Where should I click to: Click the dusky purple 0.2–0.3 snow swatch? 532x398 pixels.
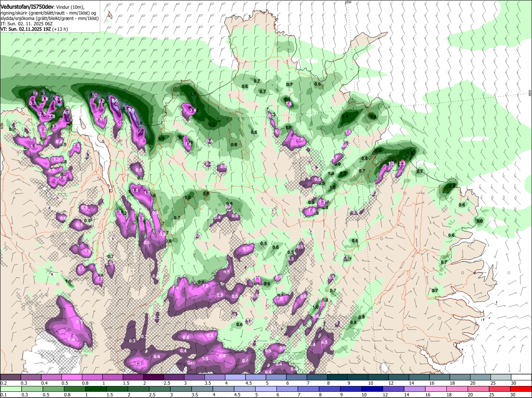11,377
